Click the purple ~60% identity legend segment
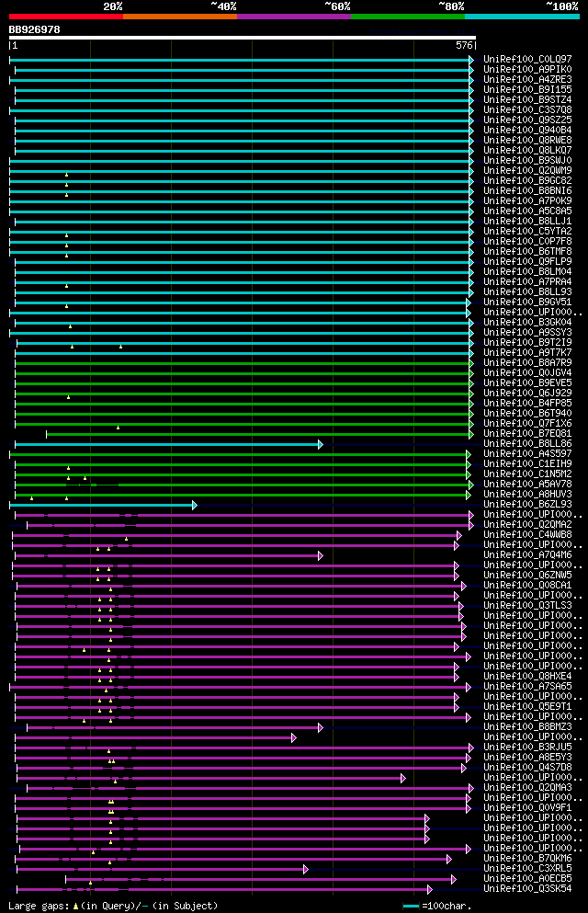The image size is (588, 913). coord(294,17)
